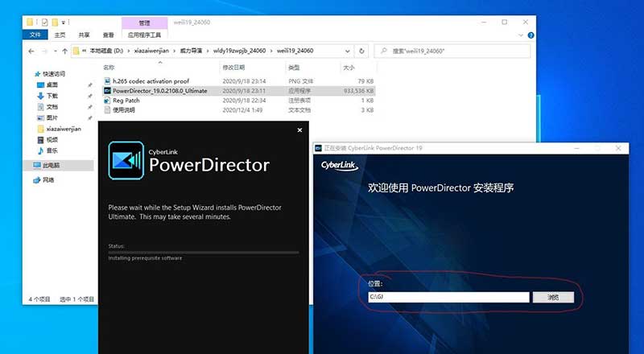Refresh the Explorer folder view
The width and height of the screenshot is (644, 354).
click(x=361, y=51)
